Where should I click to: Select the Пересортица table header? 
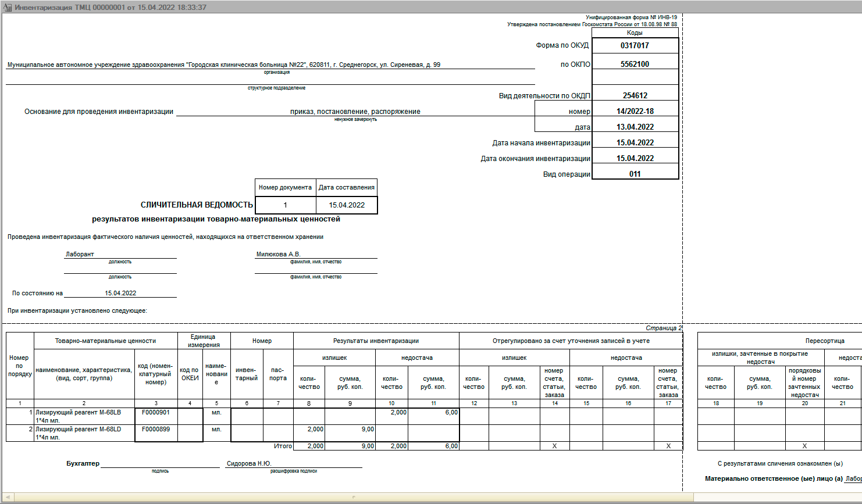pos(824,341)
